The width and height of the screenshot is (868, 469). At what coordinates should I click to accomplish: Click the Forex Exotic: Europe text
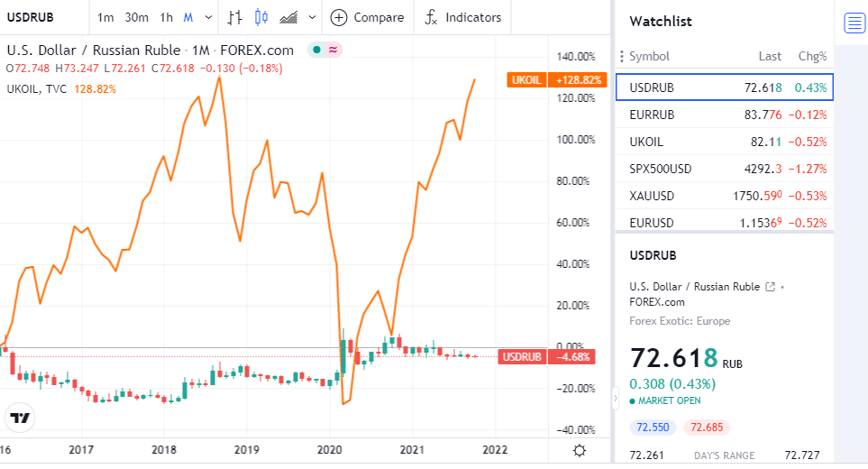pos(680,321)
